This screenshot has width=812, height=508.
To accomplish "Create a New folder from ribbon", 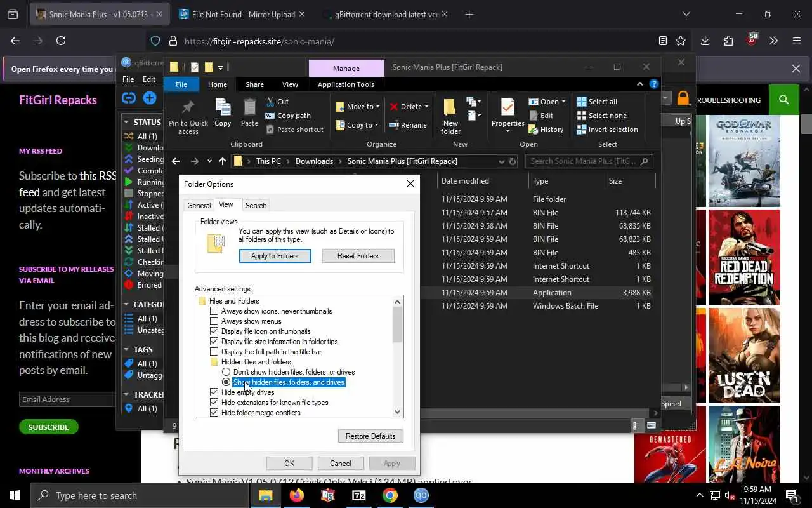I will click(x=450, y=117).
